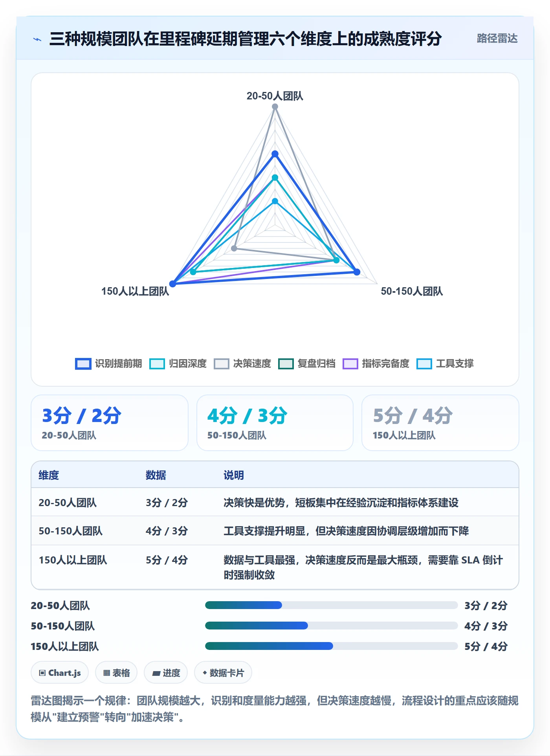Click the table cell 150人以上团队
Viewport: 550px width, 756px height.
coord(73,560)
